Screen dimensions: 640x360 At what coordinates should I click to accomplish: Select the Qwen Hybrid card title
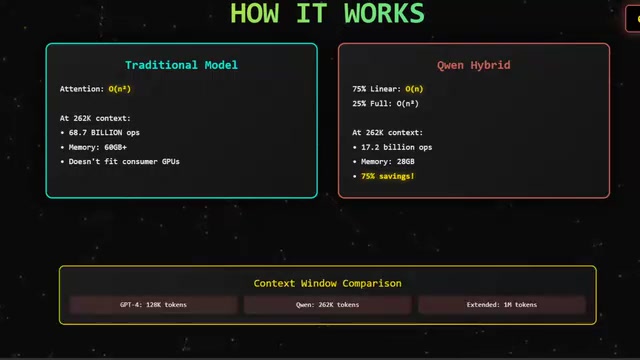click(473, 65)
